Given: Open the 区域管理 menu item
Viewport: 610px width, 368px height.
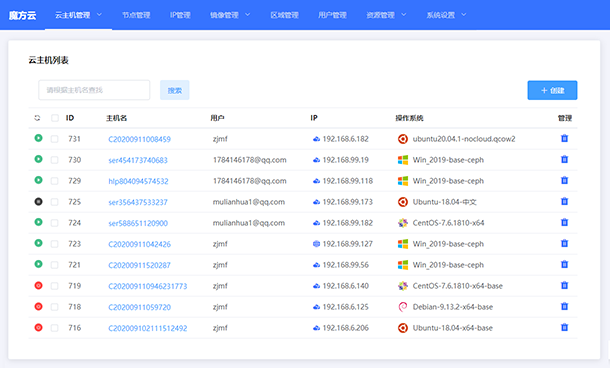Looking at the screenshot, I should (284, 15).
